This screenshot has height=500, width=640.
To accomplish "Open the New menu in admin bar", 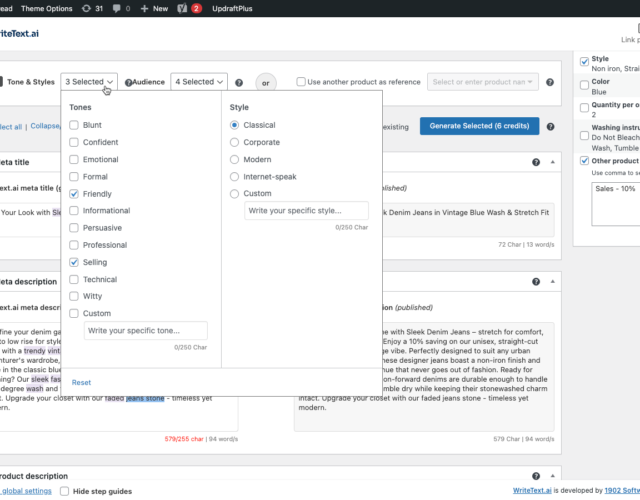I will click(x=154, y=8).
